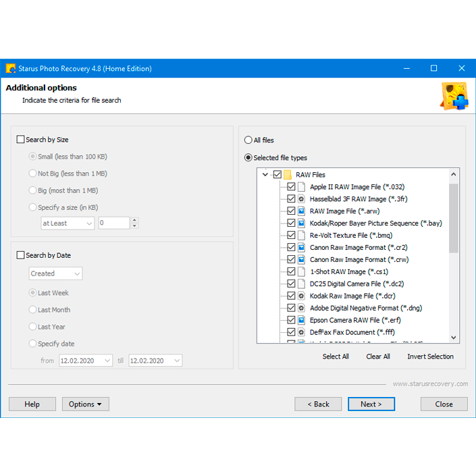Image resolution: width=476 pixels, height=476 pixels.
Task: Uncheck the Epson Camera RAW File checkbox
Action: point(291,320)
